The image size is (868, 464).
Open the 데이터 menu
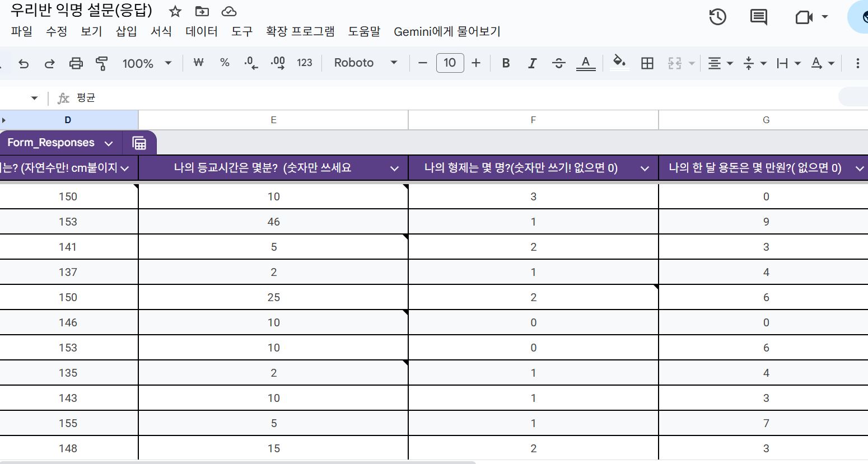(202, 31)
